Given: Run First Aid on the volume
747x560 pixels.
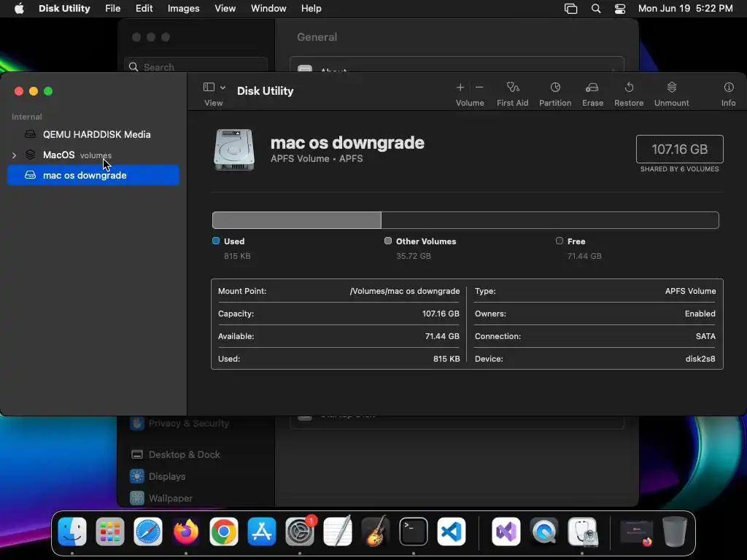Looking at the screenshot, I should [513, 87].
